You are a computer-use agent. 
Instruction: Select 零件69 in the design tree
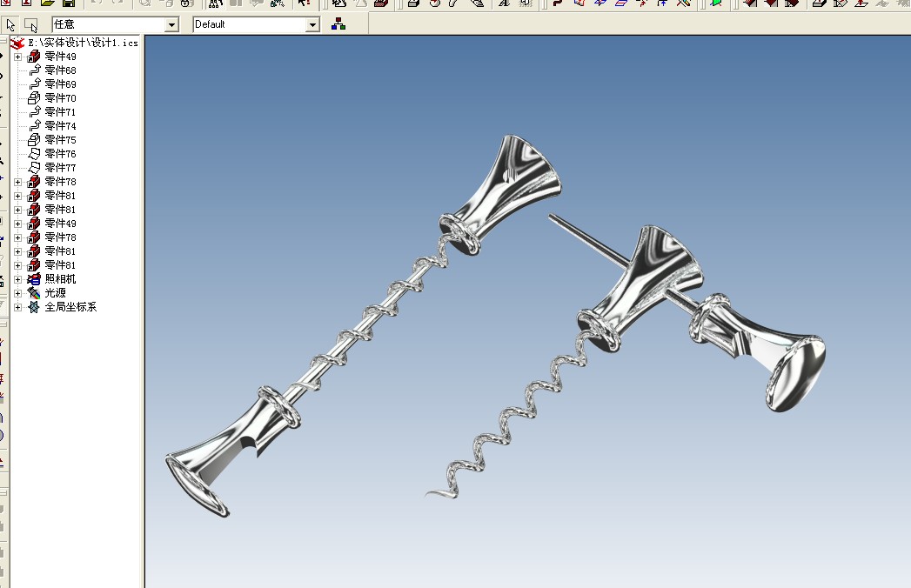tap(60, 84)
